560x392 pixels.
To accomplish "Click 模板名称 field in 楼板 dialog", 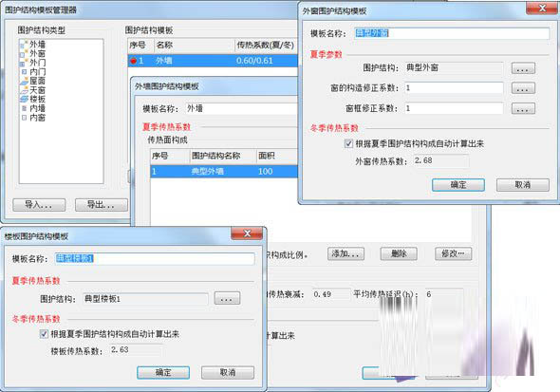I will click(155, 258).
